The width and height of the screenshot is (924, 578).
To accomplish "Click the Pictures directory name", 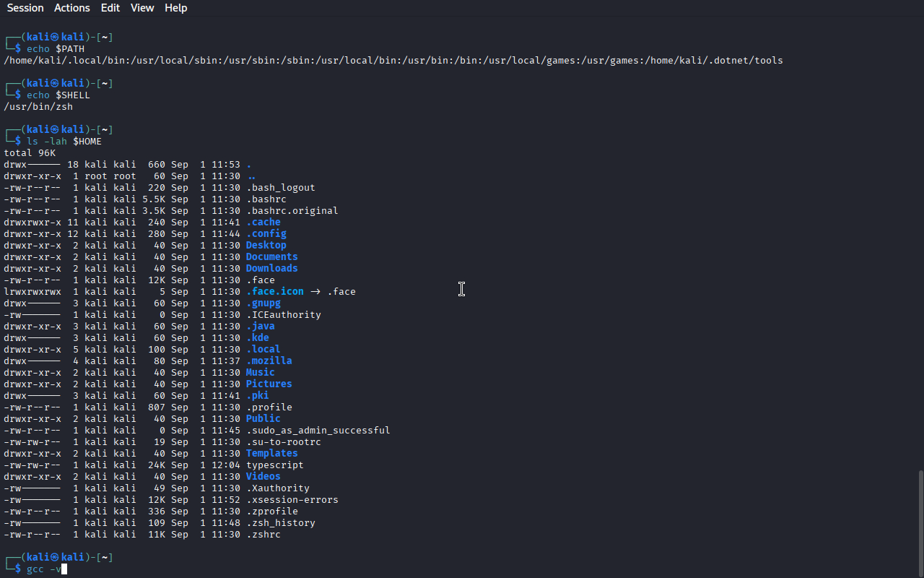I will 269,384.
